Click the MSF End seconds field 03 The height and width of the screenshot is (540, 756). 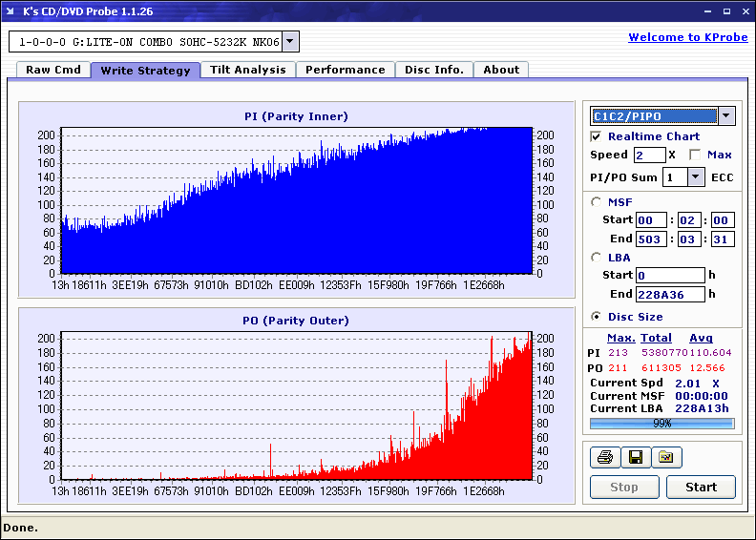689,239
